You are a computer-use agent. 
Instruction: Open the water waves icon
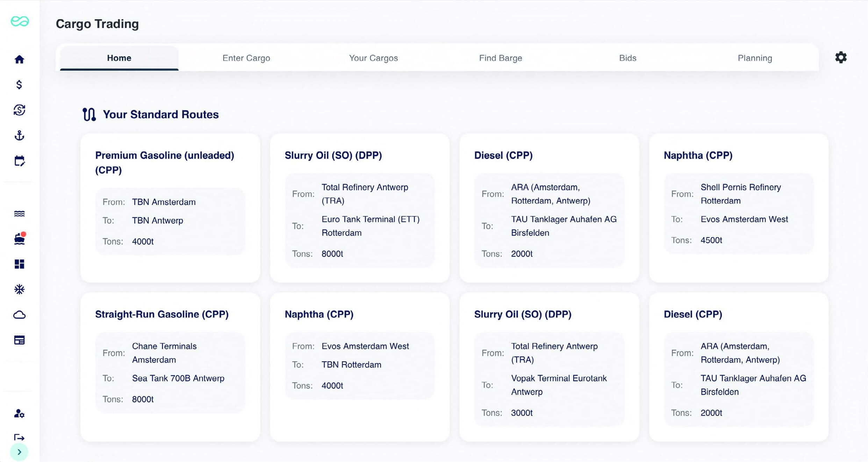(x=19, y=213)
